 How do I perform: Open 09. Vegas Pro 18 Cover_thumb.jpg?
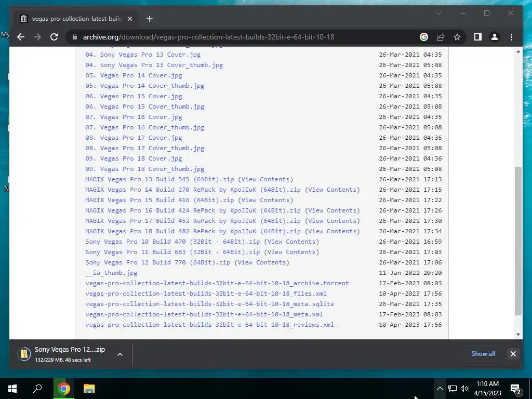pos(145,169)
